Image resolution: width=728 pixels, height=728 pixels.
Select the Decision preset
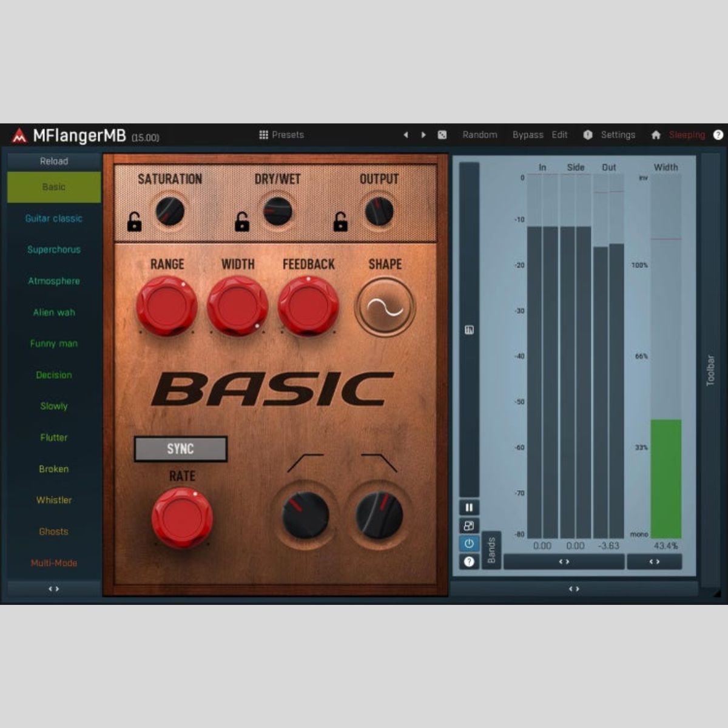(x=54, y=375)
